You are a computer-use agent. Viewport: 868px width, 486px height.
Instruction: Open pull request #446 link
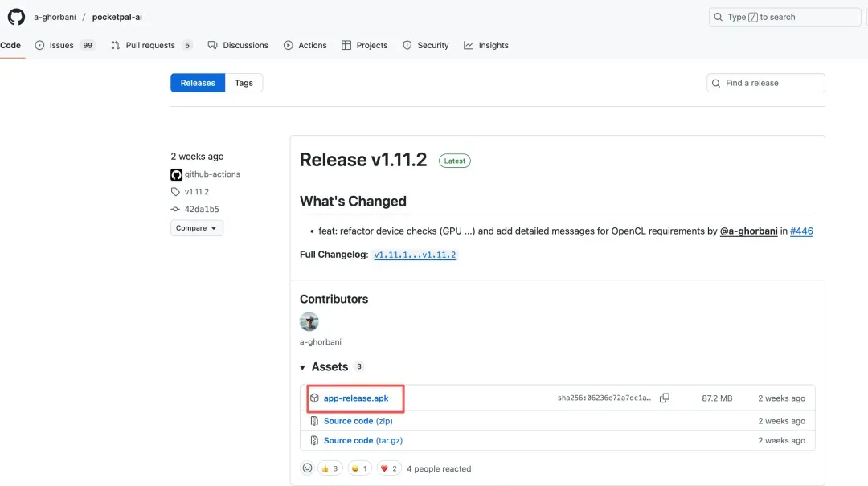pyautogui.click(x=801, y=231)
